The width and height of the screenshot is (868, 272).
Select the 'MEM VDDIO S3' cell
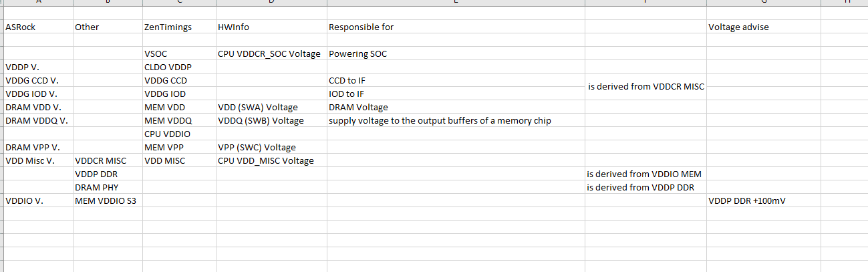[x=108, y=200]
